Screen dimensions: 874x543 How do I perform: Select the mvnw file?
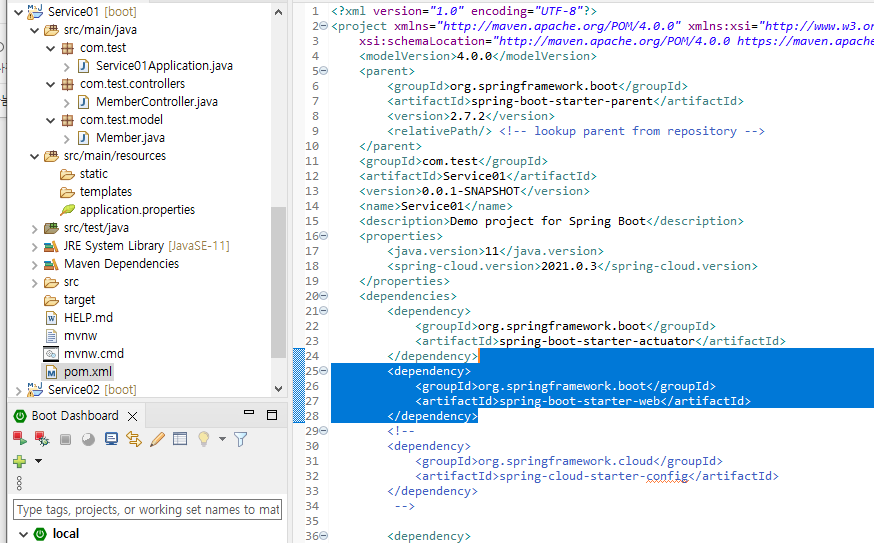pos(80,336)
